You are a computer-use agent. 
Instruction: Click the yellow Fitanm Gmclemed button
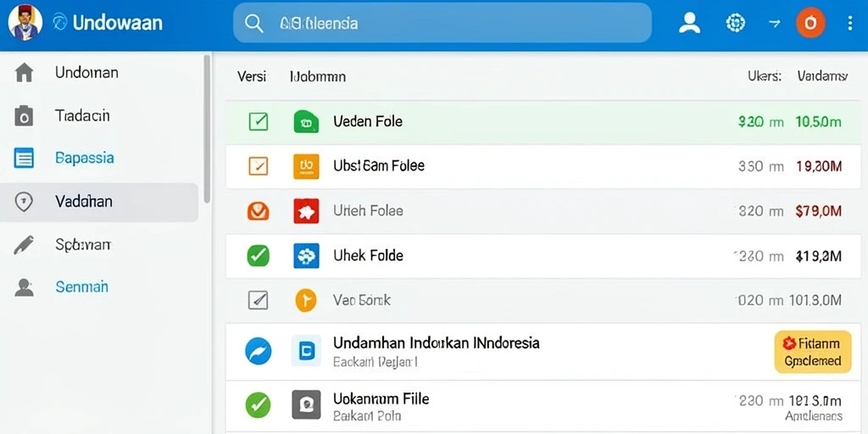813,352
